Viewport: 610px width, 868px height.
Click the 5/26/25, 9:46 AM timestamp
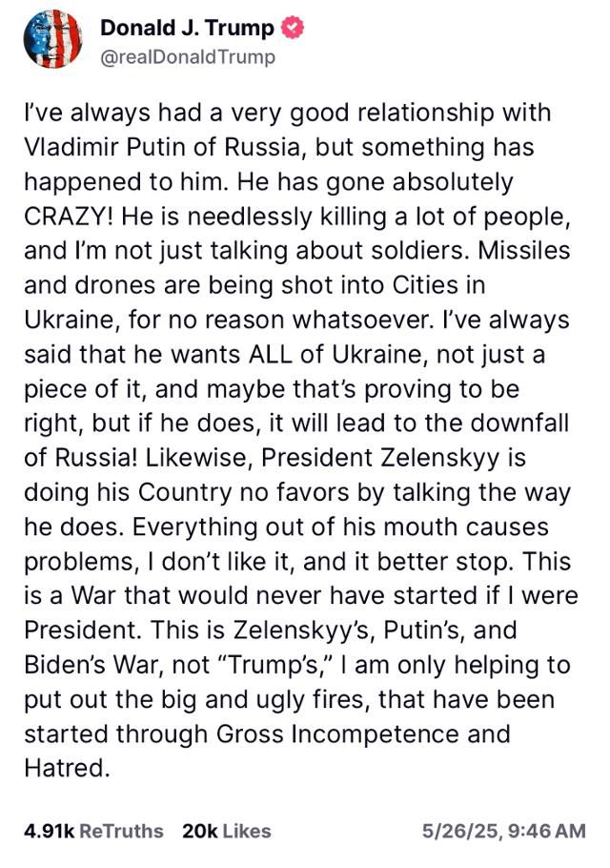coord(503,832)
